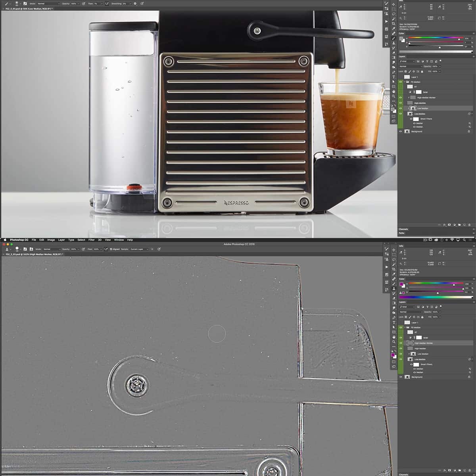Open macOS Spotlight search
This screenshot has width=476, height=476.
464,240
